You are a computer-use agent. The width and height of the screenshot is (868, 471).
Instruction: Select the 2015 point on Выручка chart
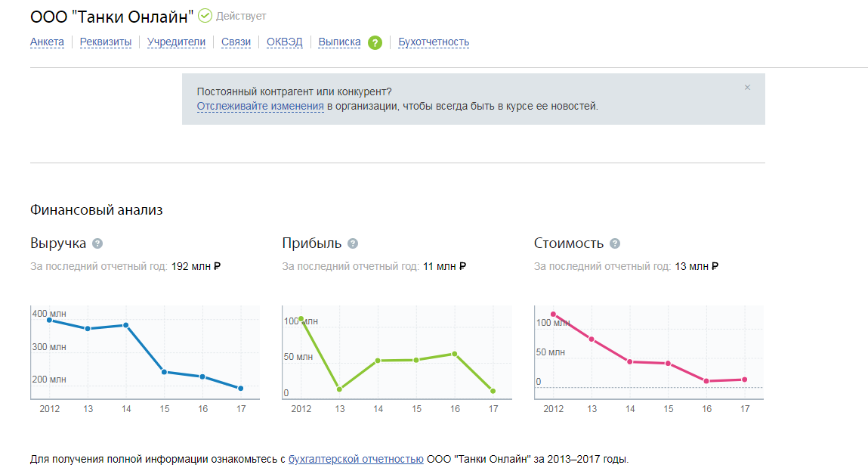pos(164,372)
